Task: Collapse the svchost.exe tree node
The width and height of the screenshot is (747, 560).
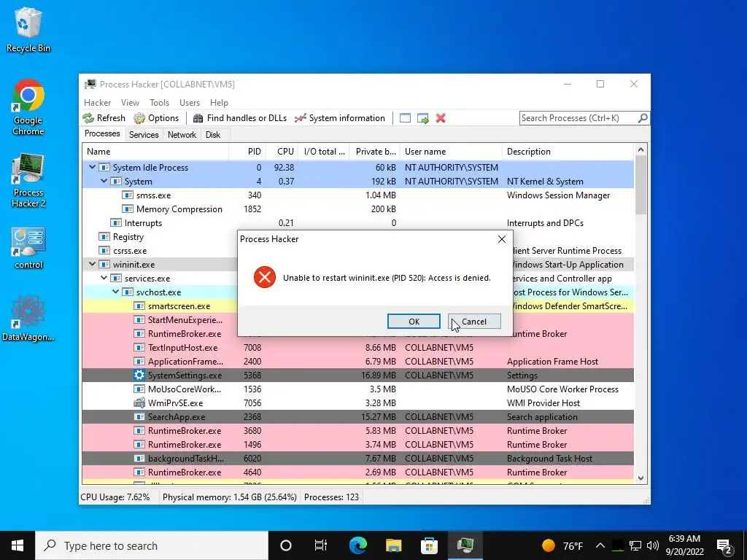Action: (x=116, y=292)
